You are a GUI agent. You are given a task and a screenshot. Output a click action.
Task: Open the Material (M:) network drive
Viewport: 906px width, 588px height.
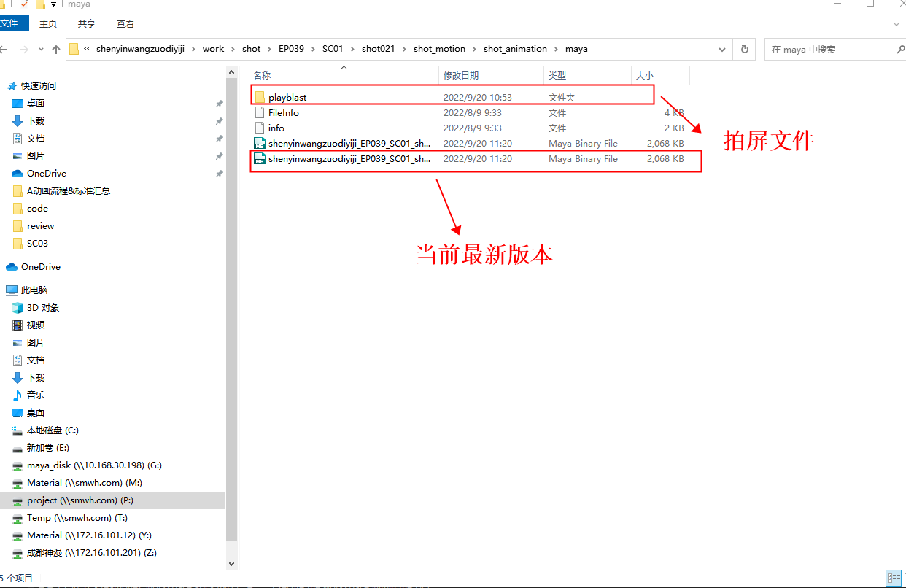pos(84,482)
